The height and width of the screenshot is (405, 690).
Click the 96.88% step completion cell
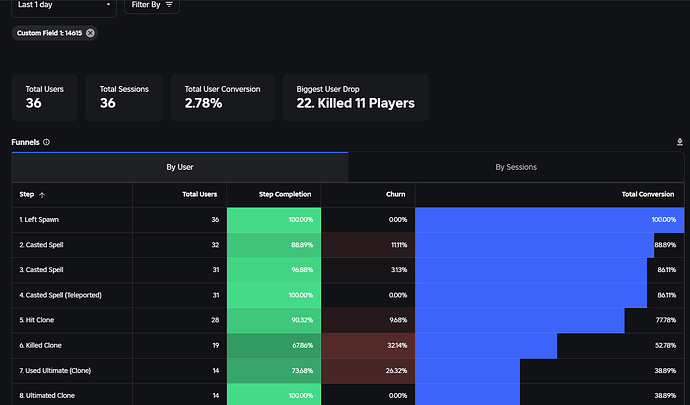274,270
